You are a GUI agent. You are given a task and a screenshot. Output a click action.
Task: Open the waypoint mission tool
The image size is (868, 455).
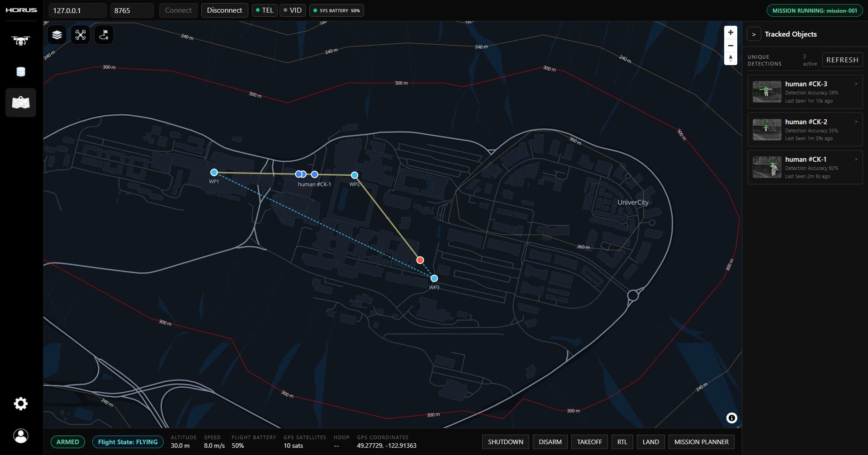coord(104,34)
